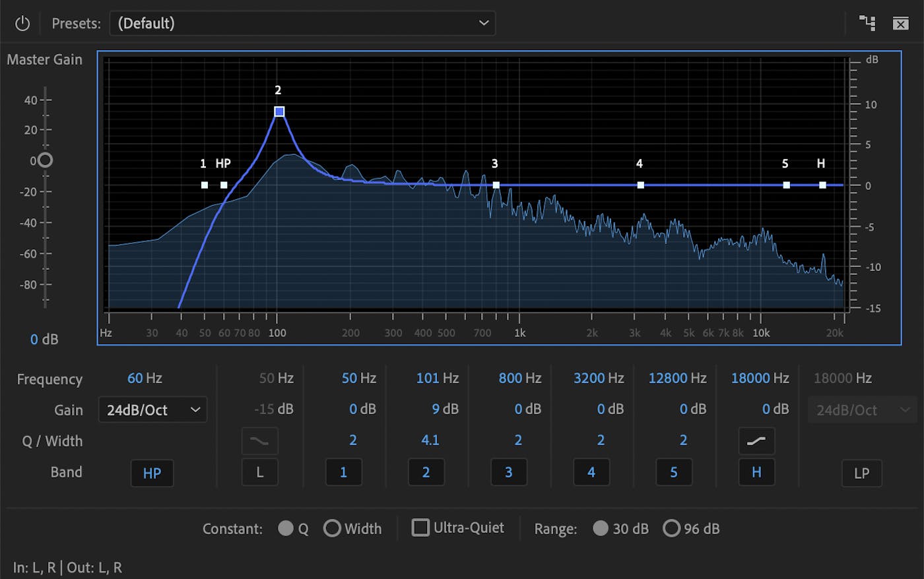Click the close panel icon
This screenshot has width=924, height=579.
[x=901, y=24]
